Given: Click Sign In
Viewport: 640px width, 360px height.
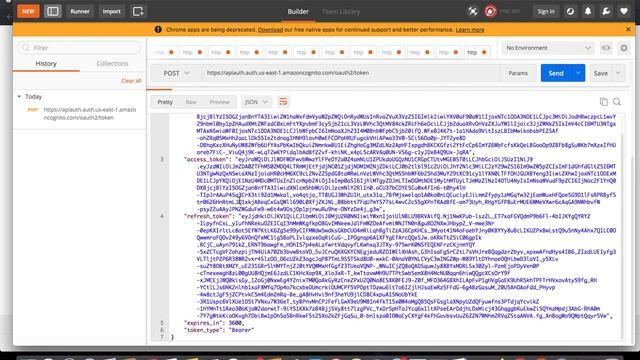Looking at the screenshot, I should 546,11.
